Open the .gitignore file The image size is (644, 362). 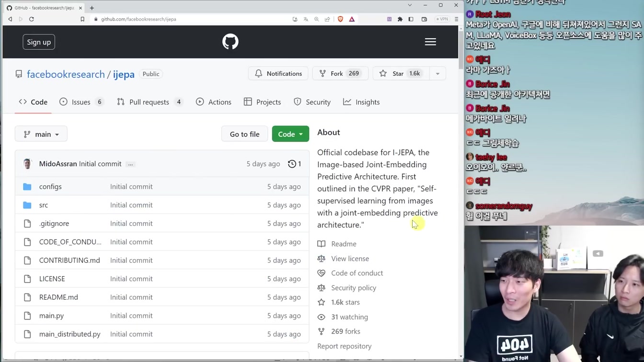point(54,224)
